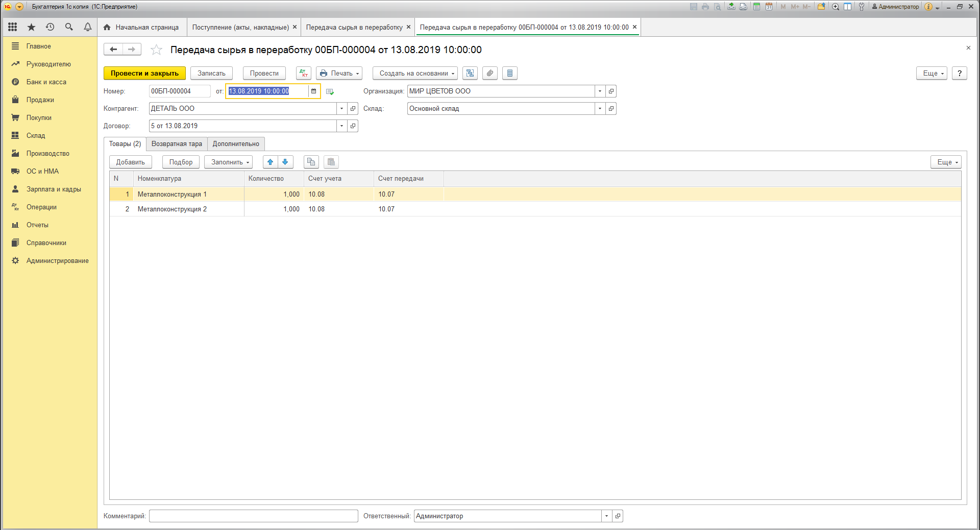This screenshot has height=530, width=980.
Task: Open the calendar picker for the date field
Action: point(314,91)
